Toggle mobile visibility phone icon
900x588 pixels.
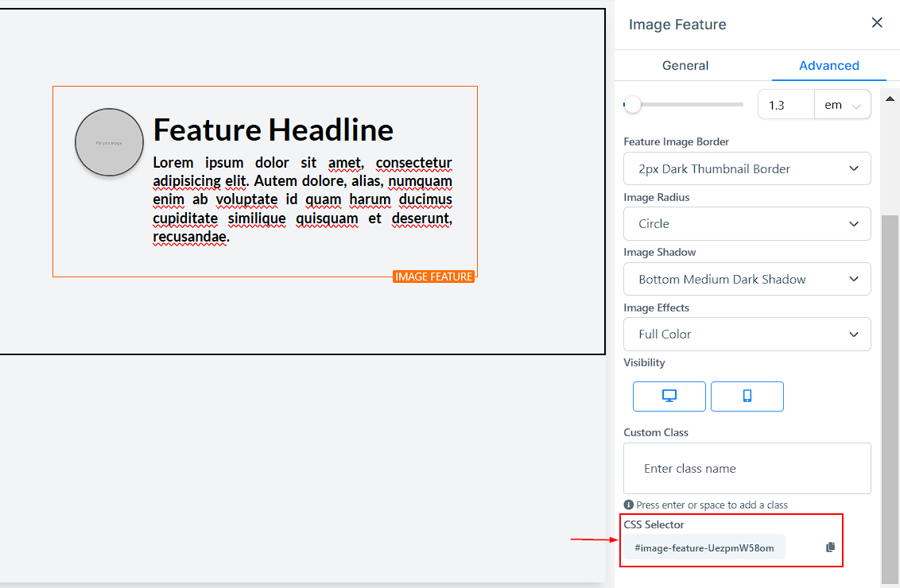pos(747,397)
